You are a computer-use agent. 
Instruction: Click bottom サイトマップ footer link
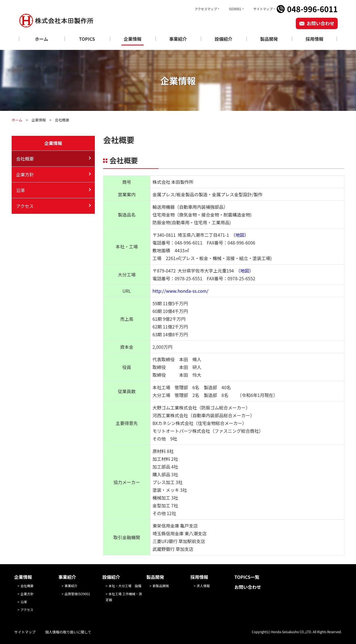tap(25, 632)
